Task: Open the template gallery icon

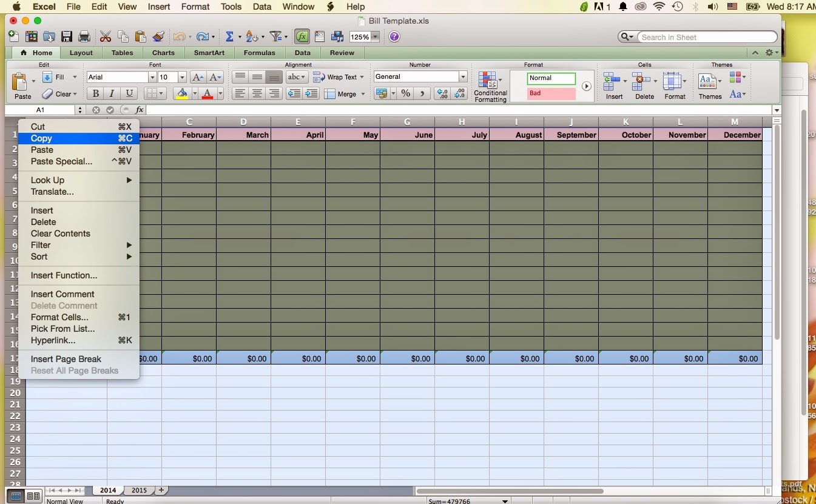Action: 30,37
